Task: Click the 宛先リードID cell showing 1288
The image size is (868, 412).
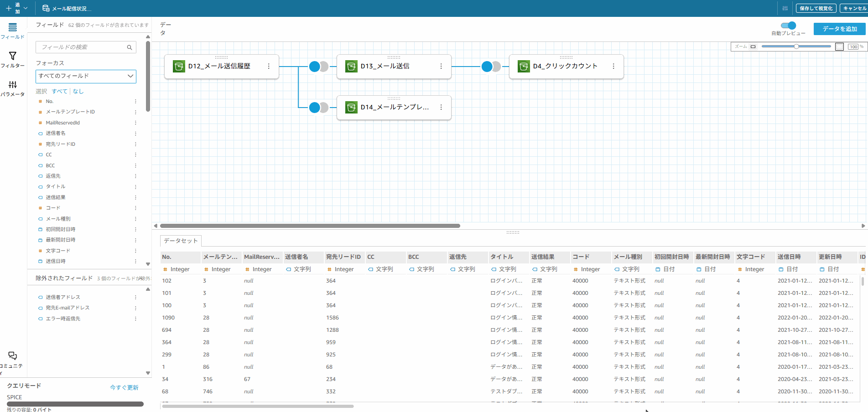Action: pyautogui.click(x=333, y=330)
